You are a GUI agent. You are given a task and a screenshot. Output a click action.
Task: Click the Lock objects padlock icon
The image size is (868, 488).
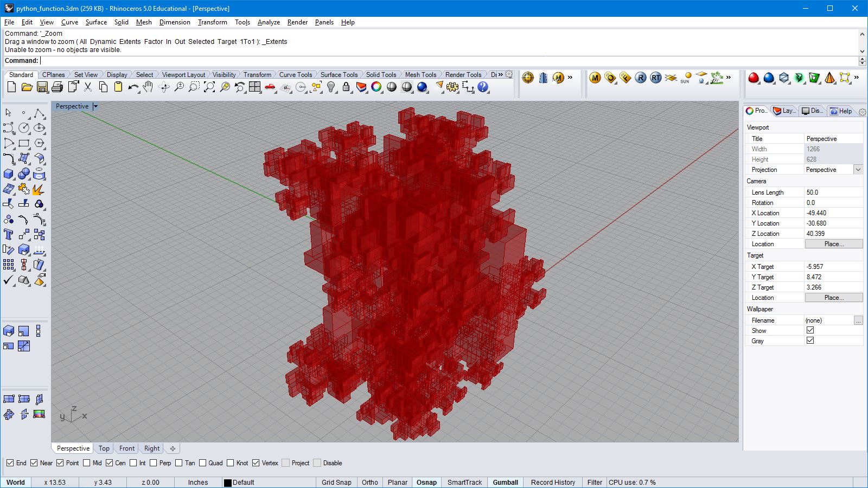pyautogui.click(x=346, y=87)
